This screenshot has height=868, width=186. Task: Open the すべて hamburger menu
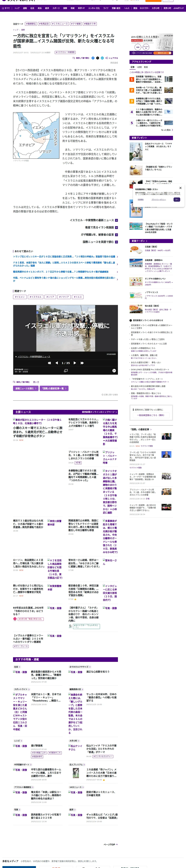[6, 8]
